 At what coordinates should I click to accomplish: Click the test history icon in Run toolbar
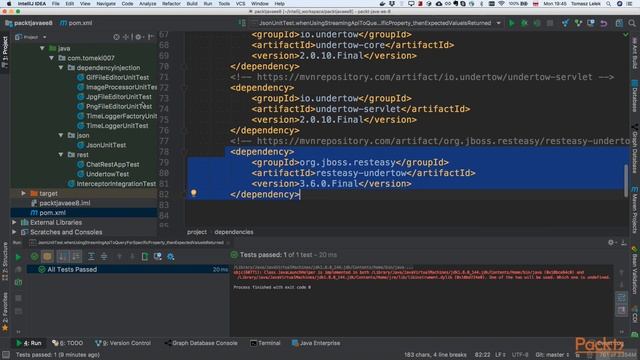158,257
